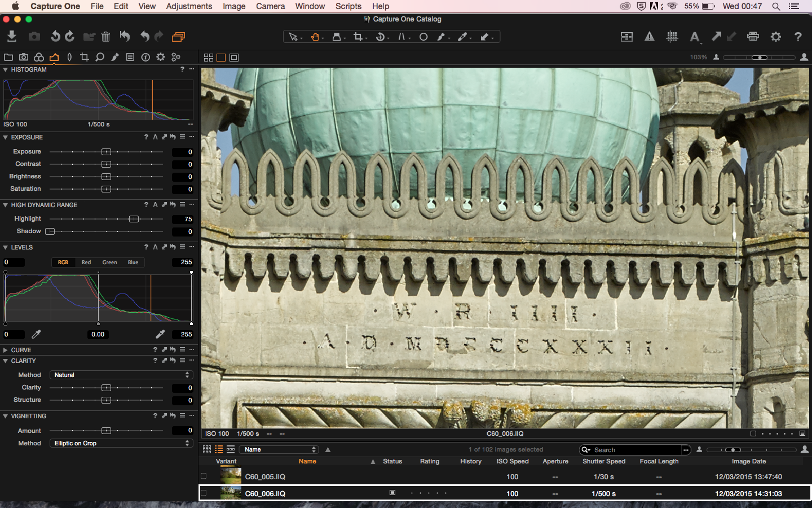Tick the checkbox for C60_005.IIQ
The height and width of the screenshot is (508, 812).
tap(204, 476)
